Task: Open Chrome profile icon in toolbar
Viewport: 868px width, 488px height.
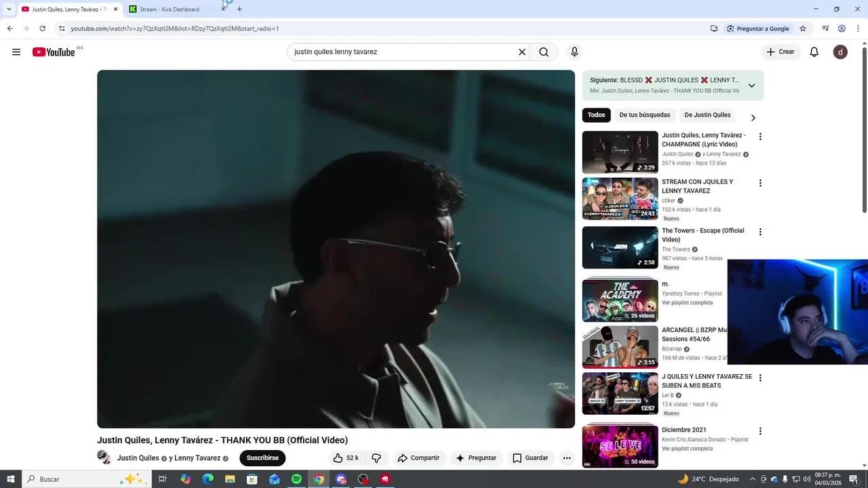Action: (x=842, y=28)
